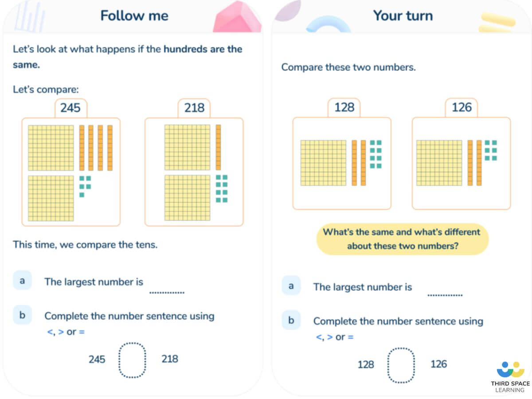
Task: Click the 245 number label
Action: pos(71,108)
